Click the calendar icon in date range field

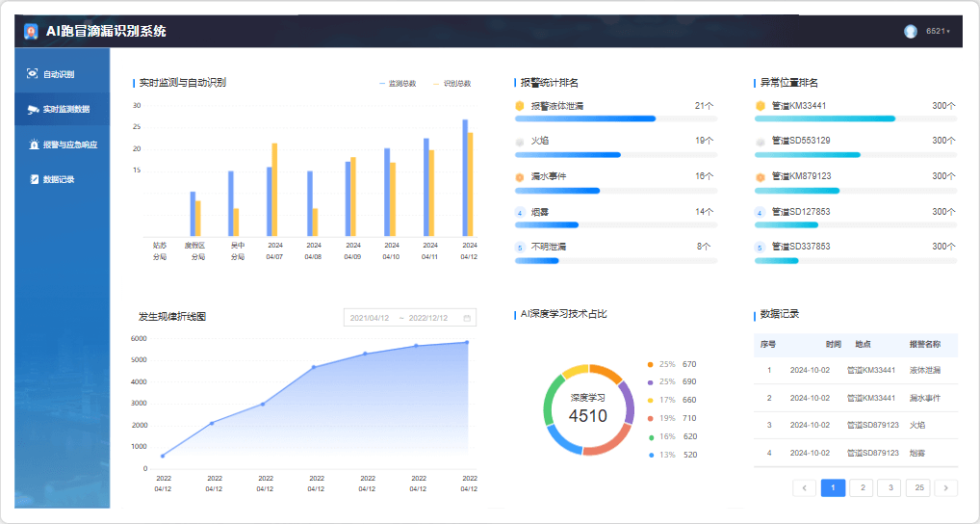pos(467,318)
